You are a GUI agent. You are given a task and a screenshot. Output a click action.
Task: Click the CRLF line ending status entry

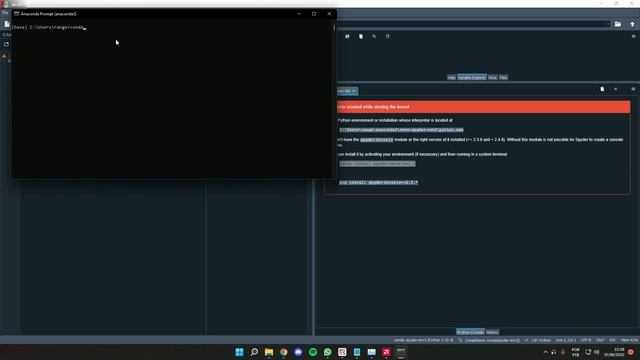click(600, 340)
